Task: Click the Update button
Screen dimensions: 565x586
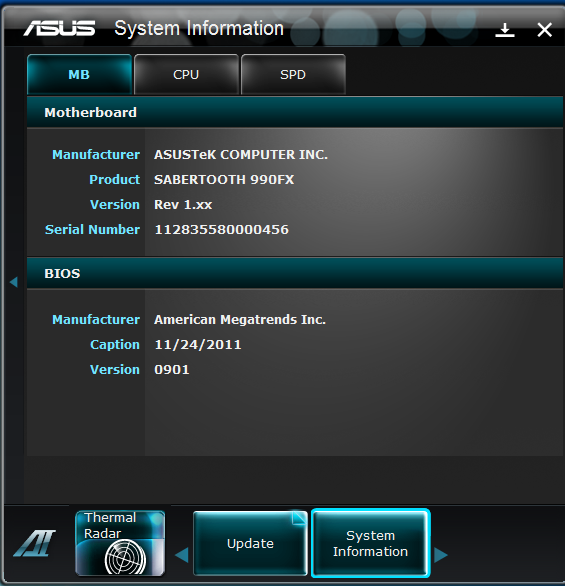Action: 250,543
